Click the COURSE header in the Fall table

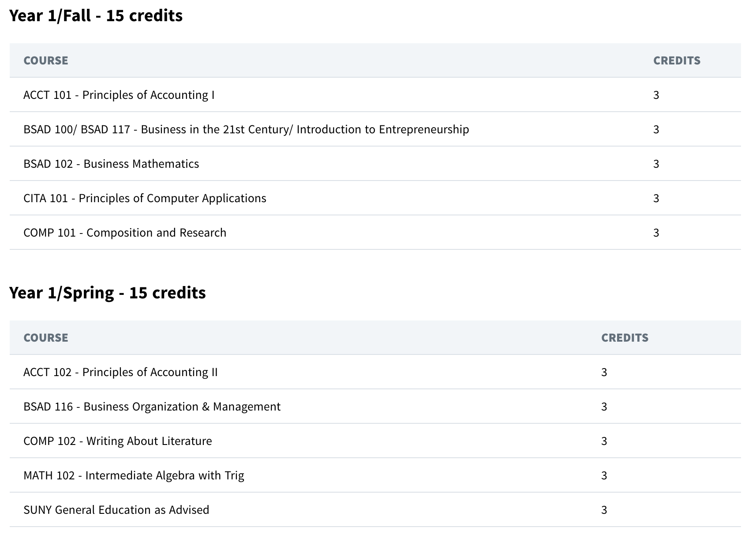click(46, 60)
